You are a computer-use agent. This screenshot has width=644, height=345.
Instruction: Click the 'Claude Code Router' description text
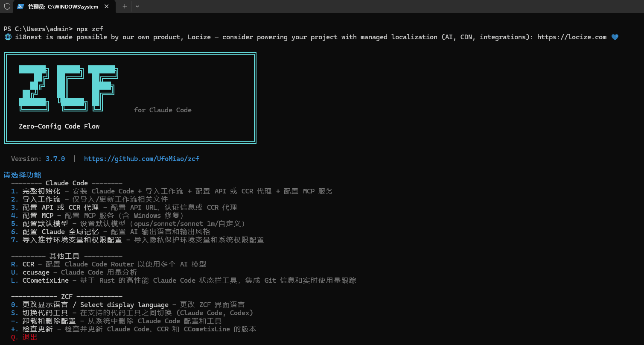tap(99, 264)
